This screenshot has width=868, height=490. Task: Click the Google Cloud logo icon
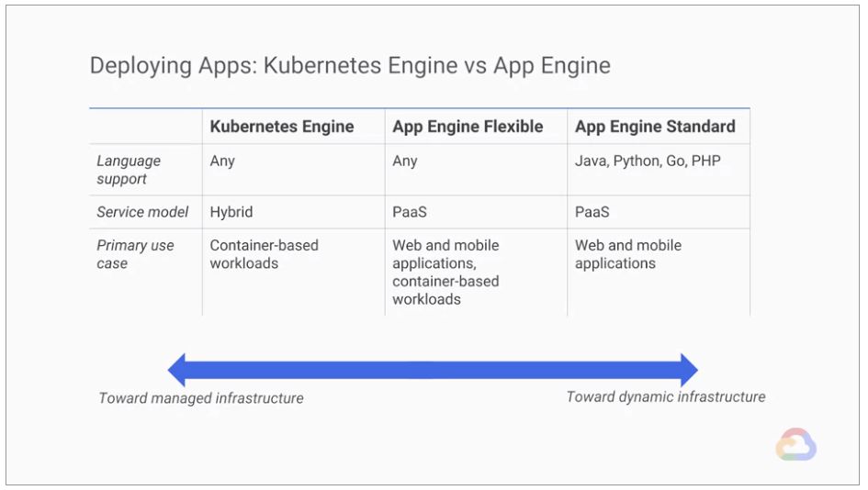point(796,445)
